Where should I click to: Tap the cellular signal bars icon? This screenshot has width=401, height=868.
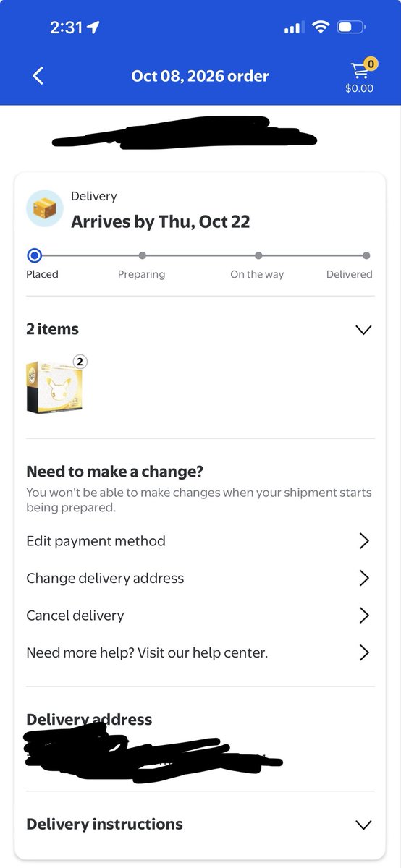(x=293, y=28)
